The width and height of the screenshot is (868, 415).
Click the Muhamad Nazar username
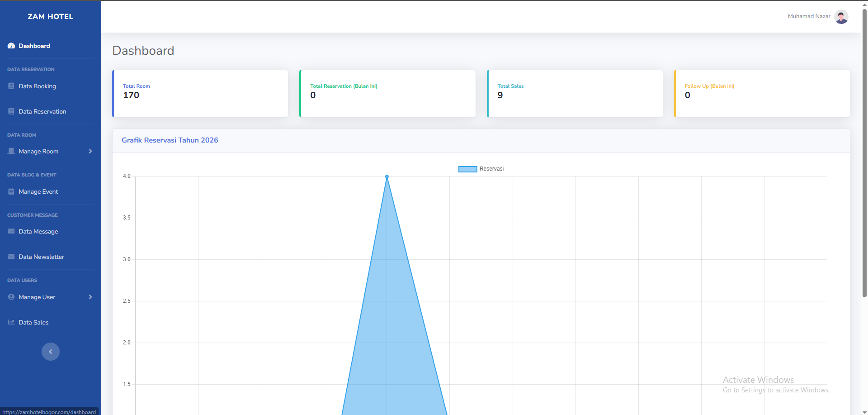pos(809,16)
